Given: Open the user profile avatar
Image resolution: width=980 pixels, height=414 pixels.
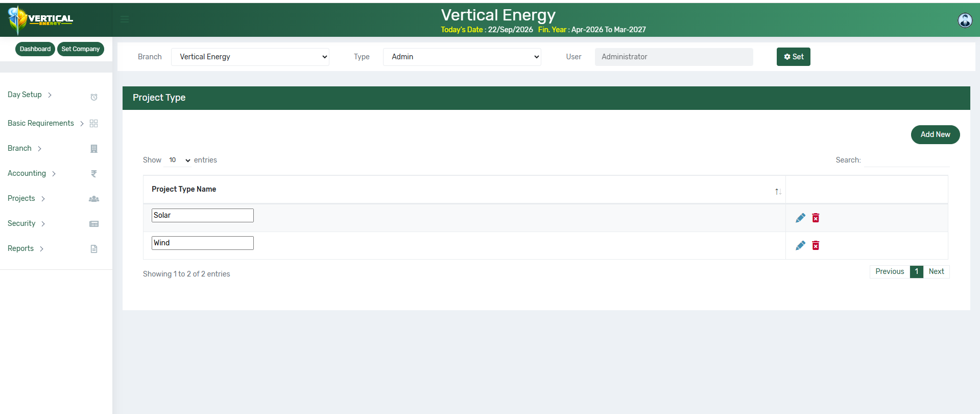Looking at the screenshot, I should click(x=965, y=20).
